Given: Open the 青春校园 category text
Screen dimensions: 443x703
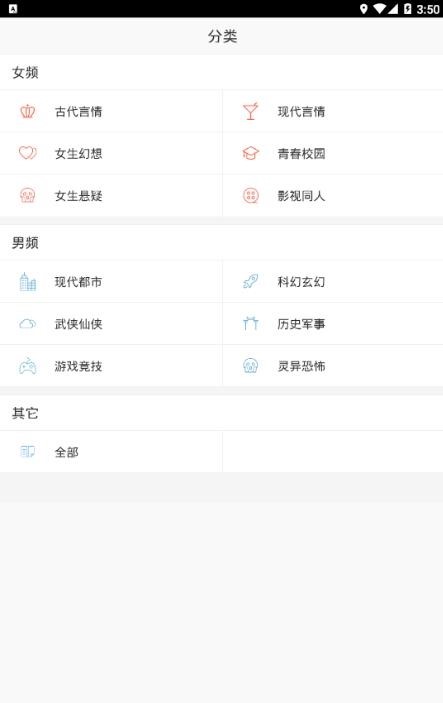Looking at the screenshot, I should 301,154.
